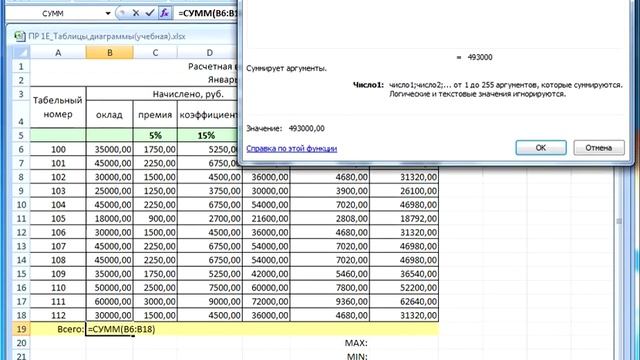Click the Всего: label cell
640x360 pixels.
58,329
